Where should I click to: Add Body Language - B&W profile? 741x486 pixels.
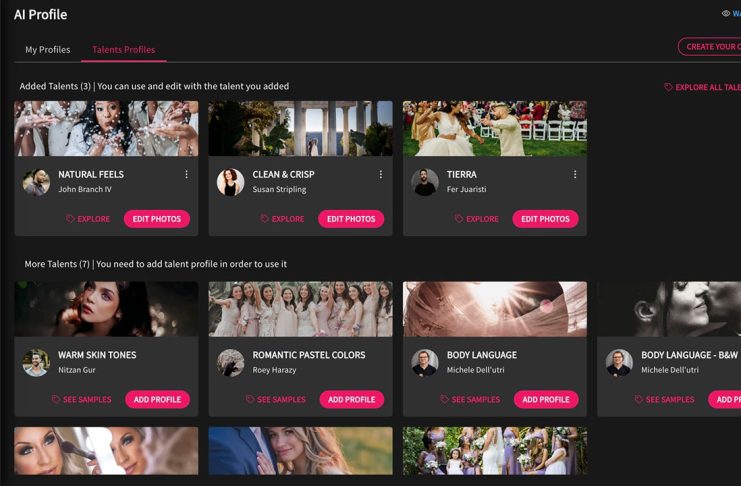point(725,399)
